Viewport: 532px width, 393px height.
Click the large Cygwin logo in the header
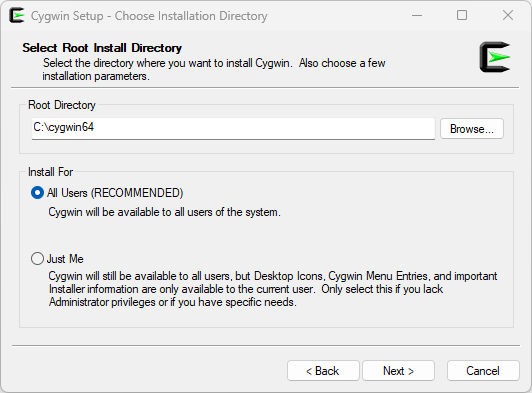(x=495, y=57)
